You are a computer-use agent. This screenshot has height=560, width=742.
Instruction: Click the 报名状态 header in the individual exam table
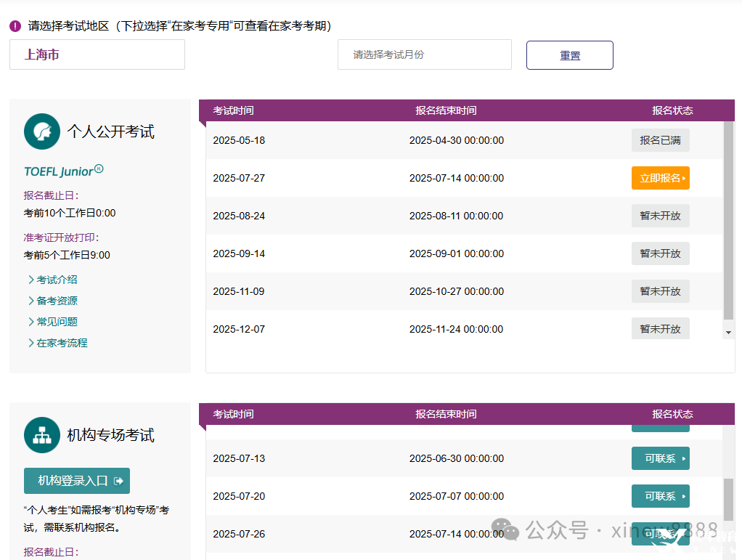coord(672,111)
